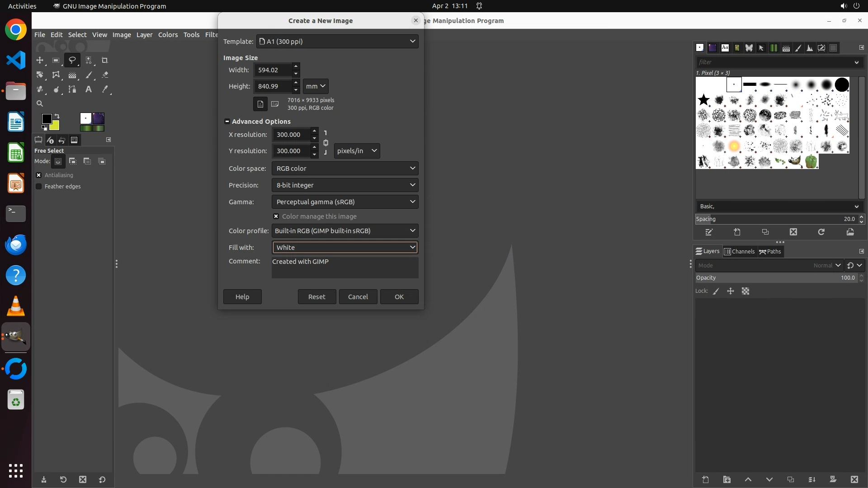This screenshot has width=868, height=488.
Task: Enable Feather edges checkbox
Action: [x=39, y=186]
